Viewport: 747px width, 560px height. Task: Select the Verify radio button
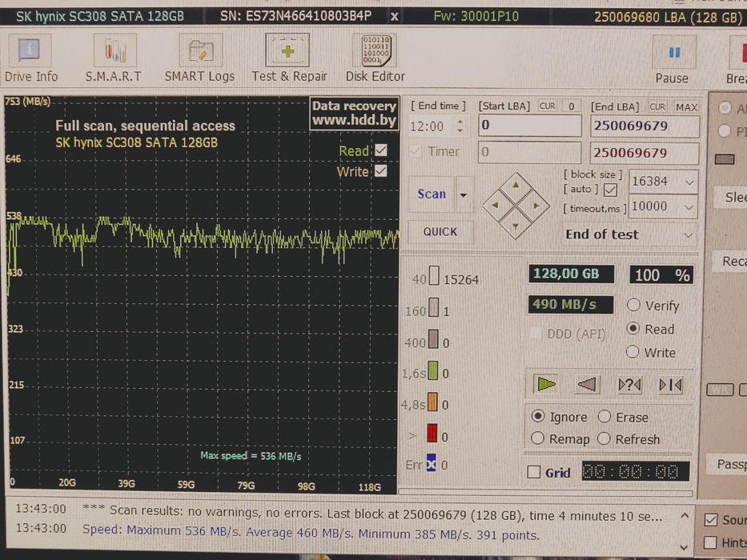633,305
